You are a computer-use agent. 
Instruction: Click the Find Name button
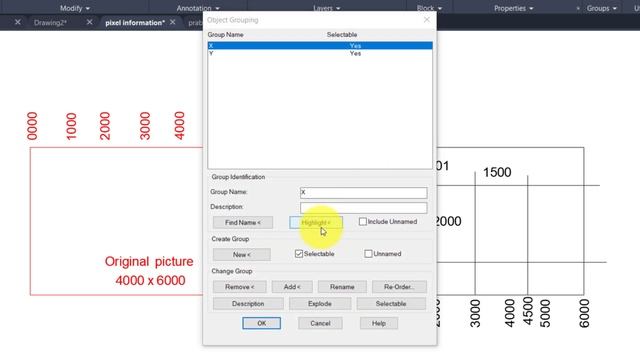[x=243, y=222]
